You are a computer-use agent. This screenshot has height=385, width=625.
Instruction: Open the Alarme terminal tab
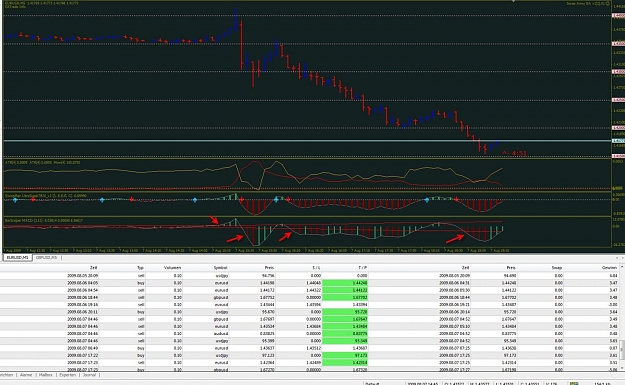coord(26,375)
